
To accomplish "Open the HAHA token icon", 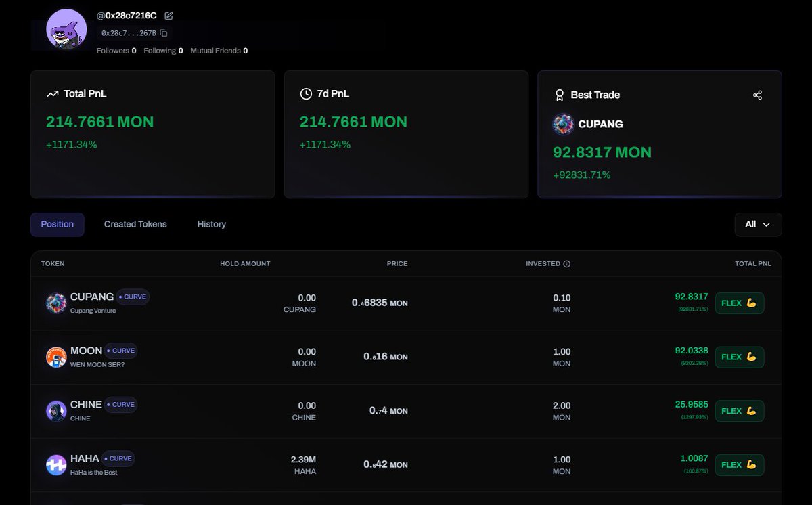I will pos(56,465).
